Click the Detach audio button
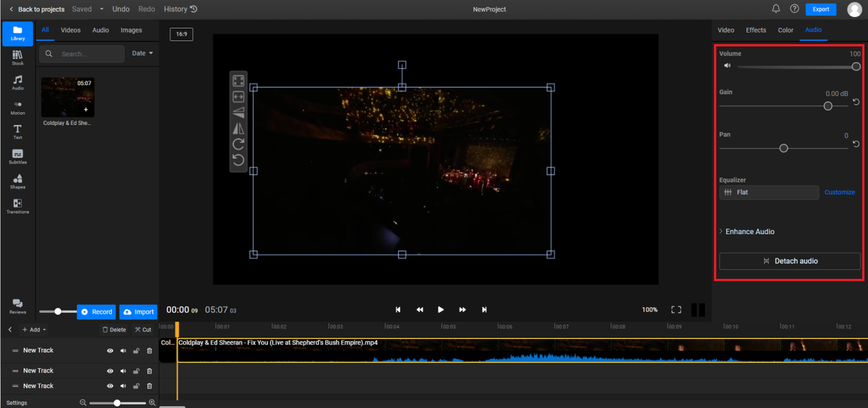Screen dimensions: 868x408 789,261
